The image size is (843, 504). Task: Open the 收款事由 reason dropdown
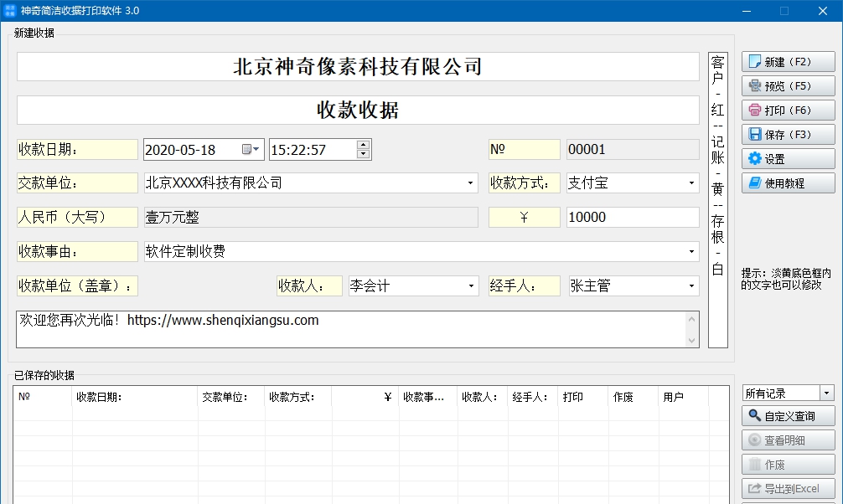click(x=692, y=250)
